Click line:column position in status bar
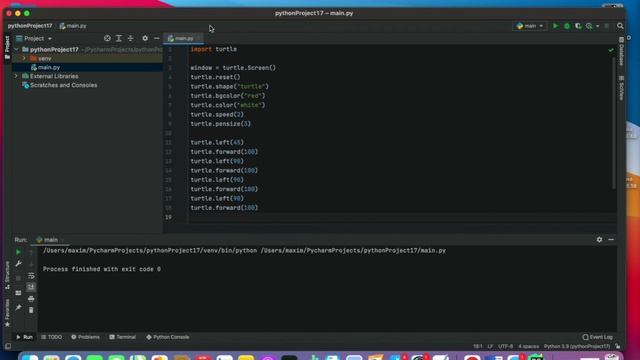 (x=478, y=346)
